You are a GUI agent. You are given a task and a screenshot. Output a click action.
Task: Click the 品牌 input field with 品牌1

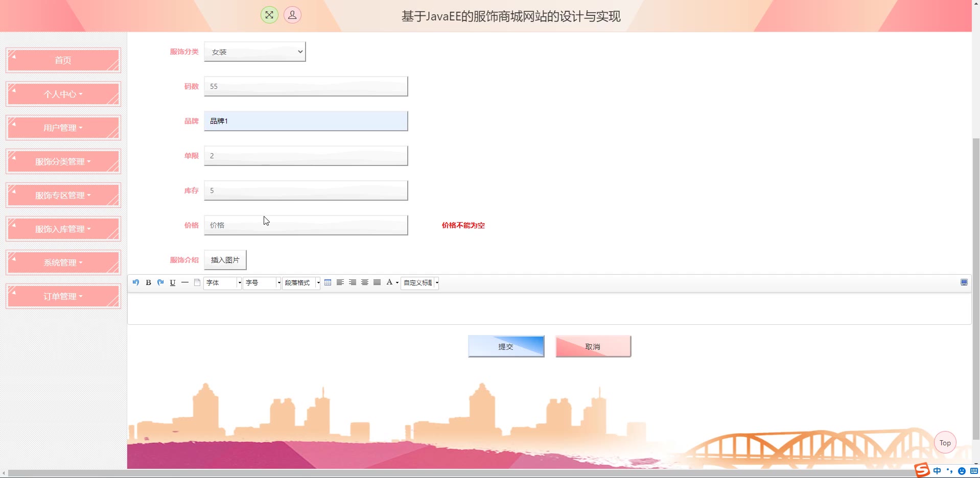[x=306, y=121]
